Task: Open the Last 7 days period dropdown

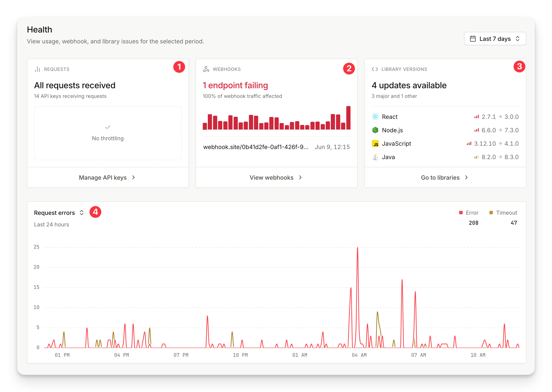Action: tap(495, 39)
